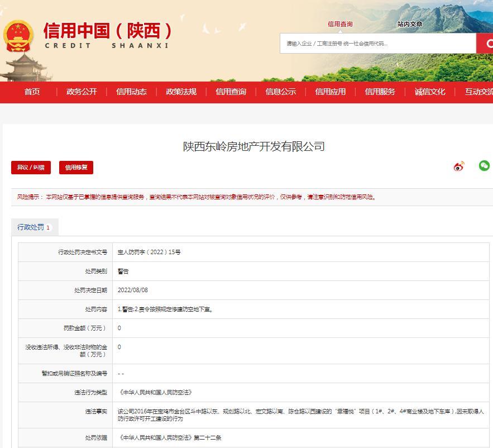Click penalty basis 人民防空法 第二十二条
Image resolution: width=493 pixels, height=448 pixels.
(170, 437)
